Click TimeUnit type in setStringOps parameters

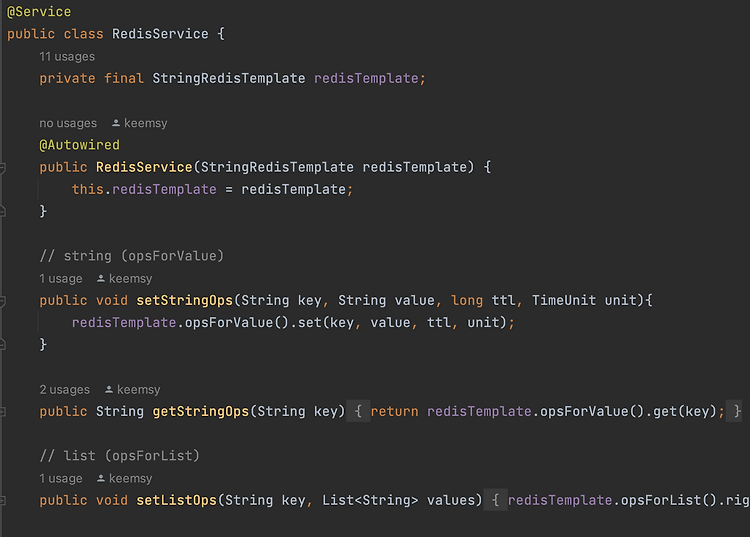[564, 300]
